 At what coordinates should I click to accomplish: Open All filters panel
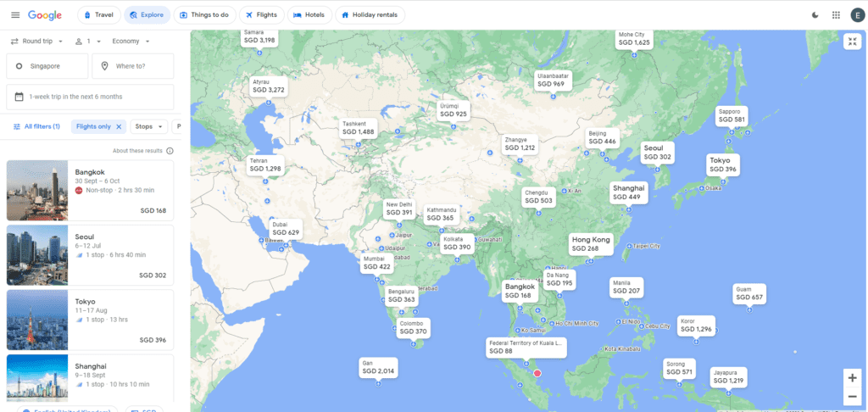pos(36,127)
